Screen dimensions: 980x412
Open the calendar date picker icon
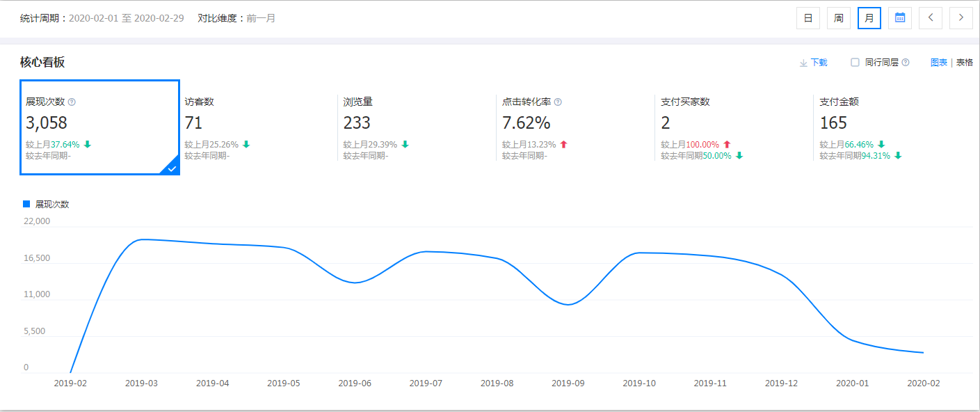pyautogui.click(x=899, y=17)
